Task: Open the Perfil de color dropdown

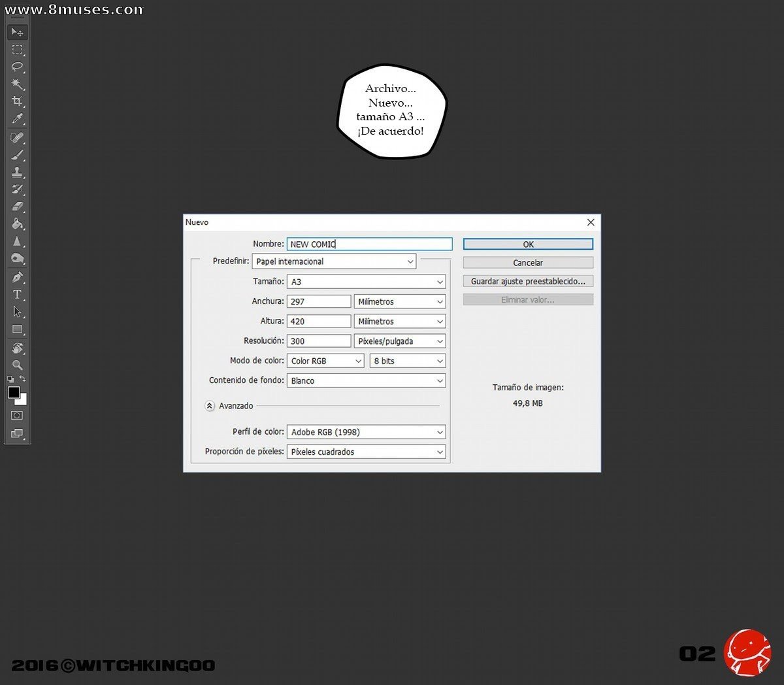Action: pos(367,432)
